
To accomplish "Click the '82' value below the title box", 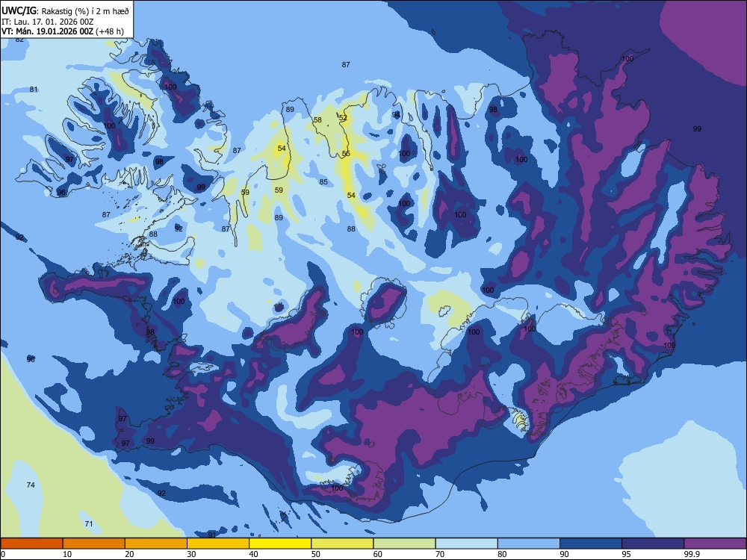I will click(x=19, y=40).
